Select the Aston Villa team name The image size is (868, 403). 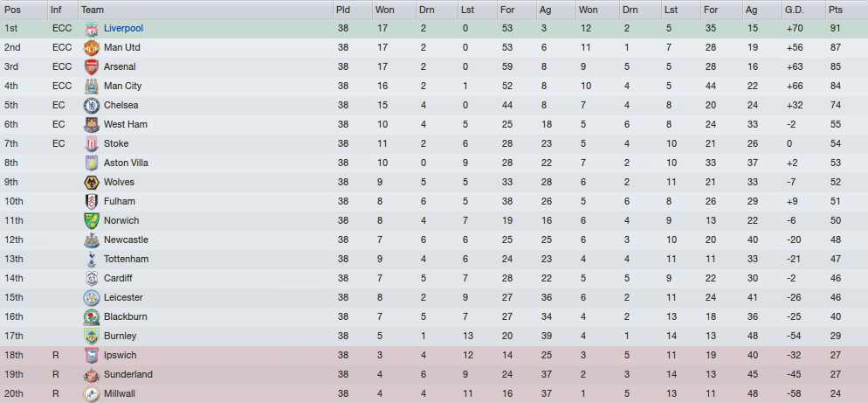click(126, 163)
